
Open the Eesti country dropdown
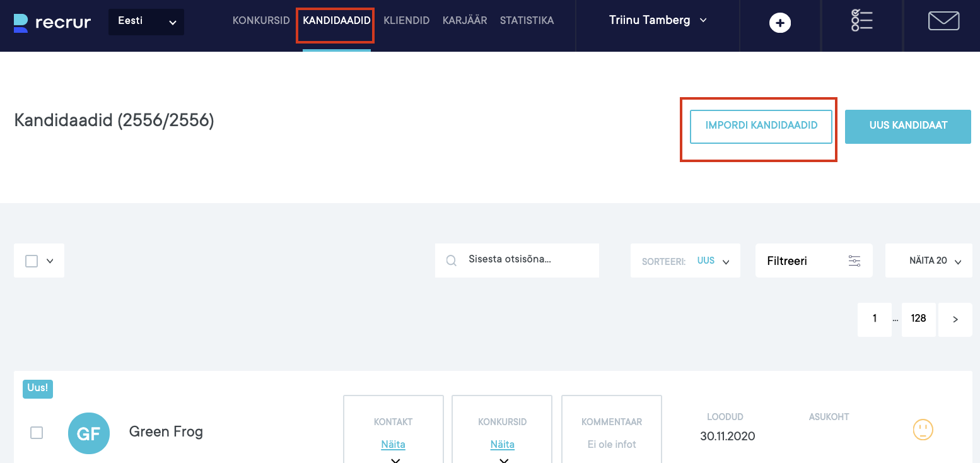click(x=146, y=22)
